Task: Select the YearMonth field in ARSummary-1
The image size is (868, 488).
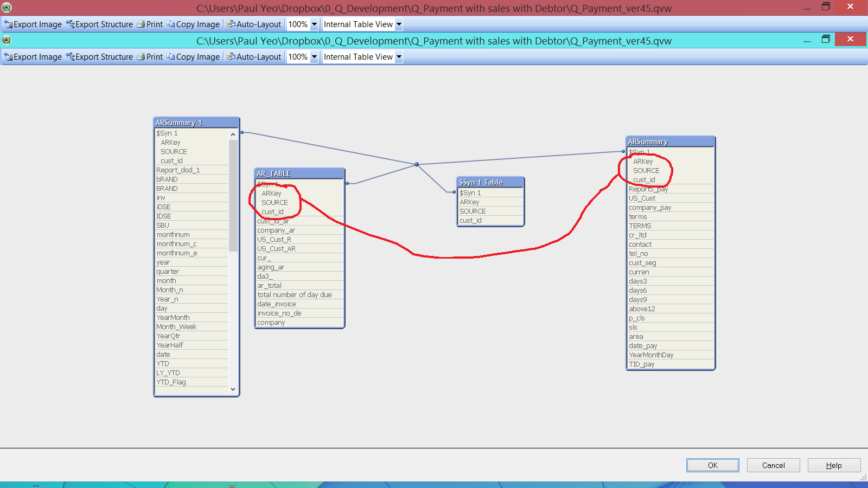Action: 192,317
